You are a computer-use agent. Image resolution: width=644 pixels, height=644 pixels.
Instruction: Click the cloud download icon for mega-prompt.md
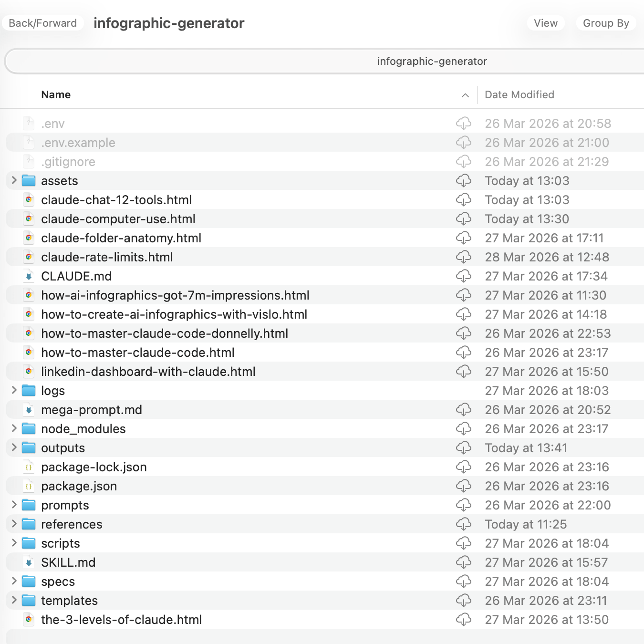click(x=464, y=410)
